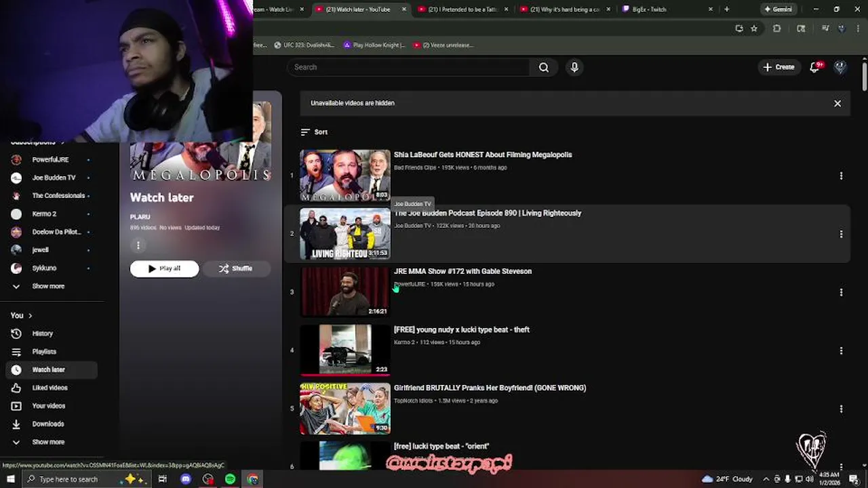The image size is (868, 488).
Task: Open options menu for young nudy type beat
Action: click(x=841, y=350)
